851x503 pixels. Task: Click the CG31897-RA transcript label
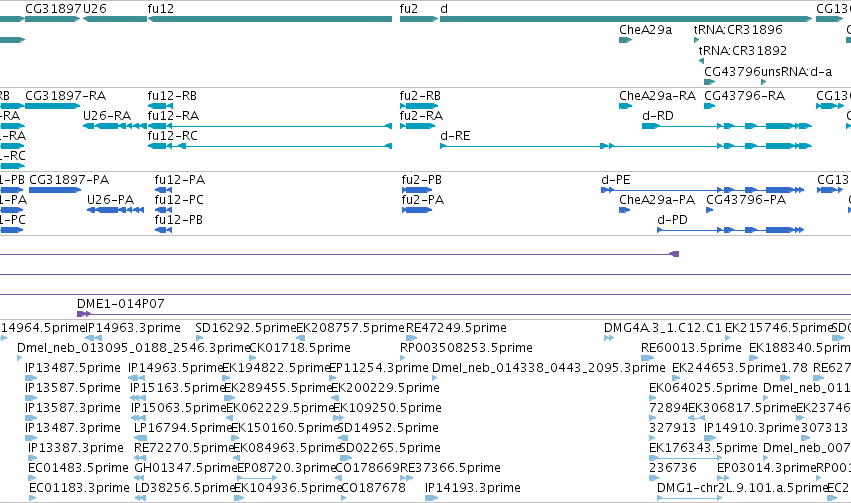66,96
